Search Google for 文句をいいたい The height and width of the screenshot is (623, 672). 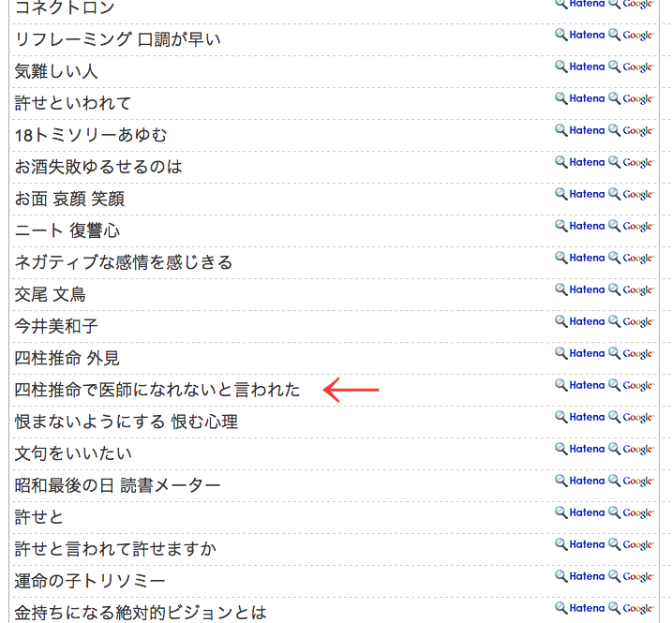pos(631,449)
